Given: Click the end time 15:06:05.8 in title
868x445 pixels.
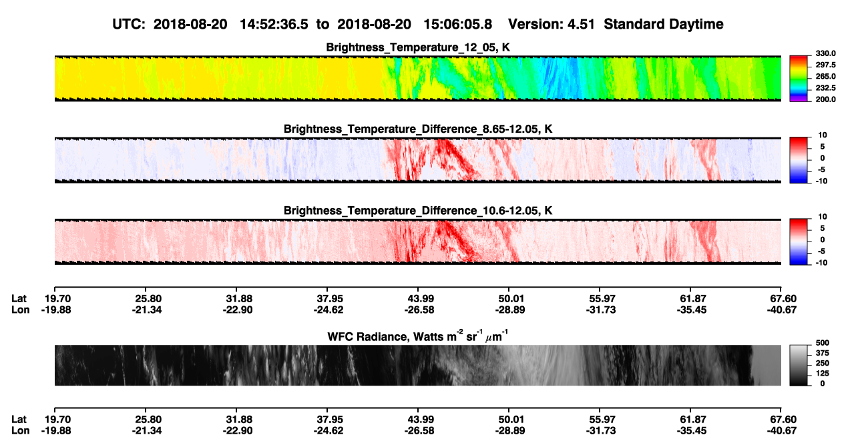Looking at the screenshot, I should (457, 24).
